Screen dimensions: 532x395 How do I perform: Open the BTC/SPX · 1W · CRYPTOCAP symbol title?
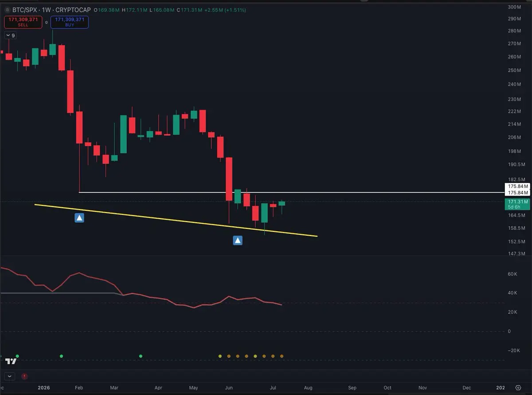[x=51, y=9]
